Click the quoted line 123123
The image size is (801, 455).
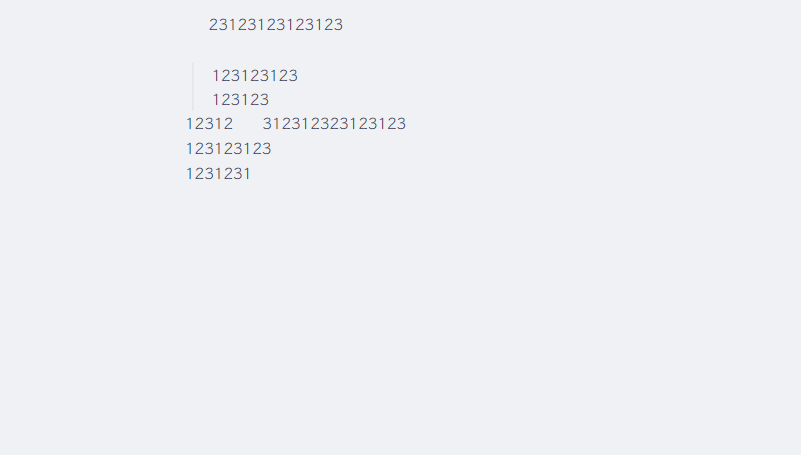[x=241, y=100]
